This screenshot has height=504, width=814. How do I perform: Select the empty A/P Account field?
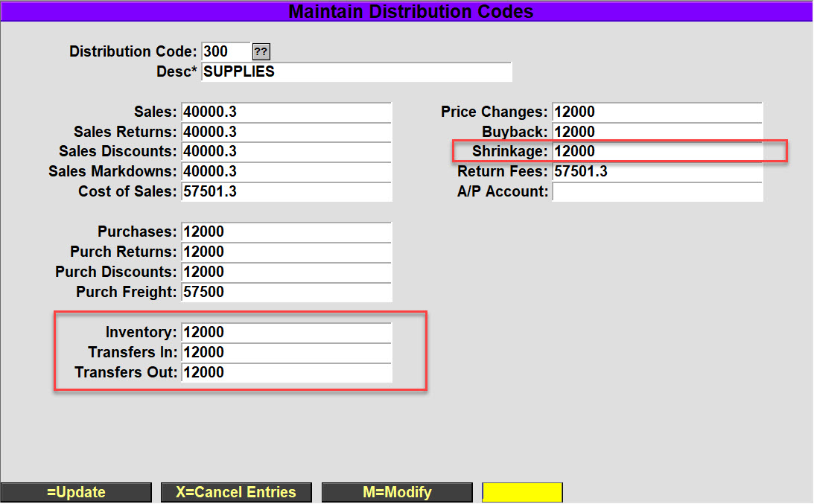pyautogui.click(x=657, y=192)
